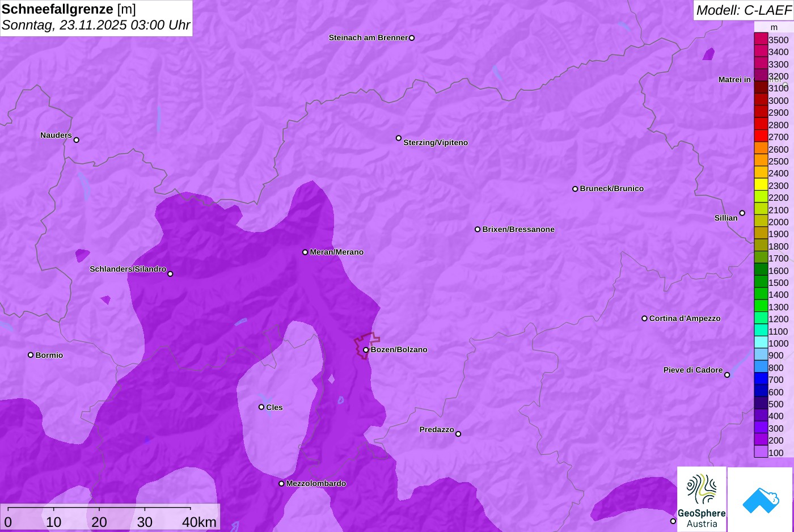Select the legend value 200
The image size is (794, 532).
point(776,440)
